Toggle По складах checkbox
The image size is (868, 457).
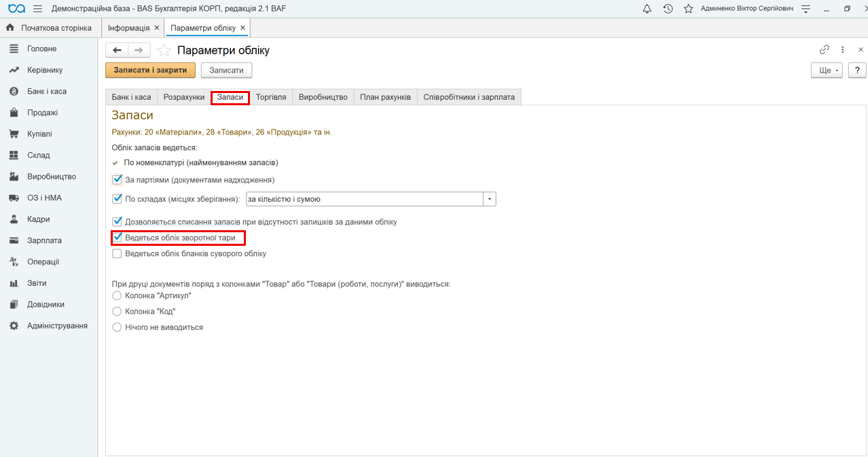[117, 199]
